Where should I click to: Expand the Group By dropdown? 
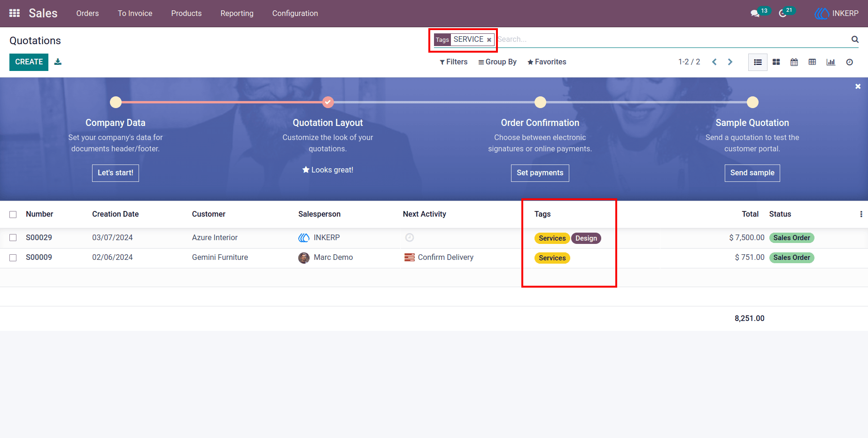coord(497,62)
